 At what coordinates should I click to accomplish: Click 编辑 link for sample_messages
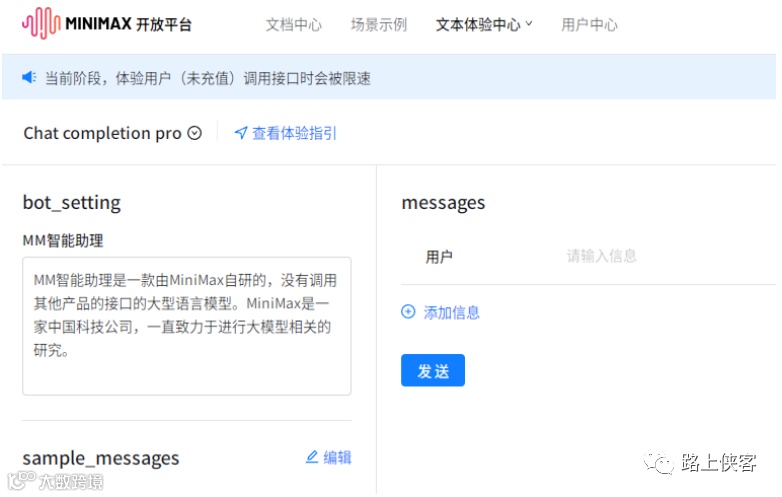point(337,457)
